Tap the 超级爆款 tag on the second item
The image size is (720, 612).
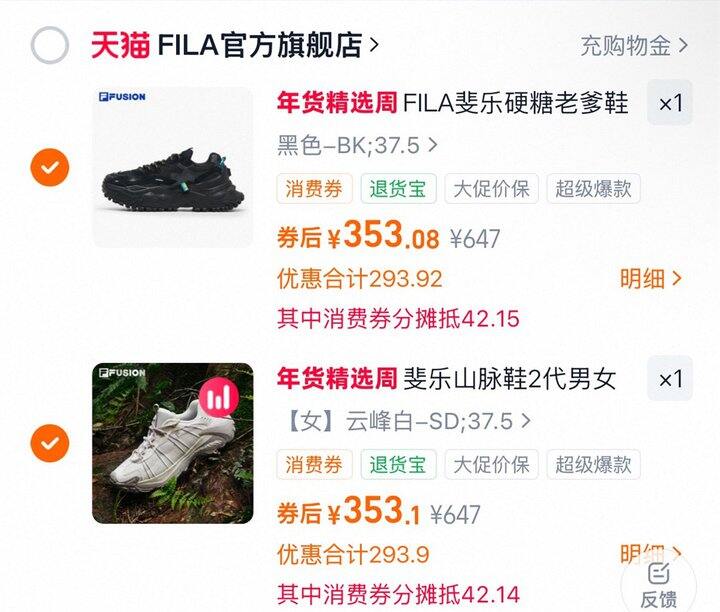[x=593, y=465]
